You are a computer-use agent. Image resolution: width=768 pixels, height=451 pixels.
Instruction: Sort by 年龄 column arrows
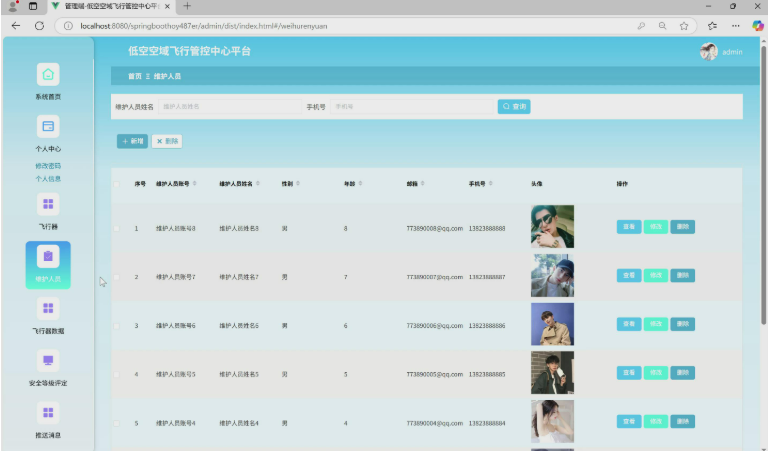coord(360,184)
